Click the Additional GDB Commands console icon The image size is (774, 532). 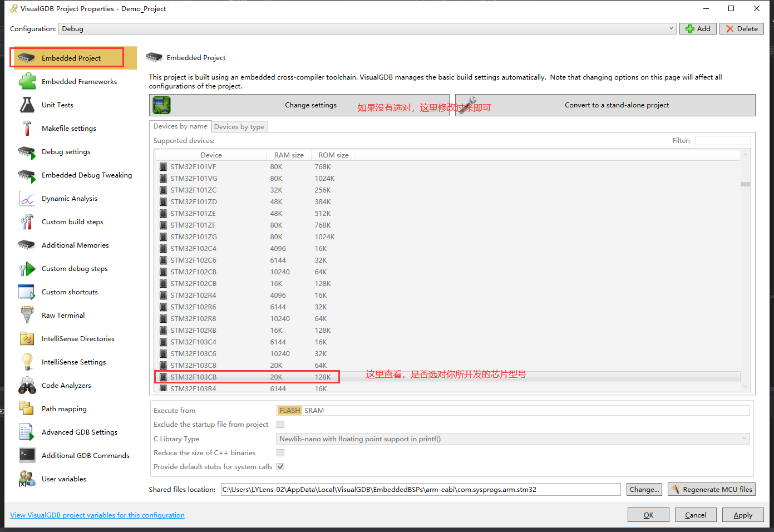27,455
